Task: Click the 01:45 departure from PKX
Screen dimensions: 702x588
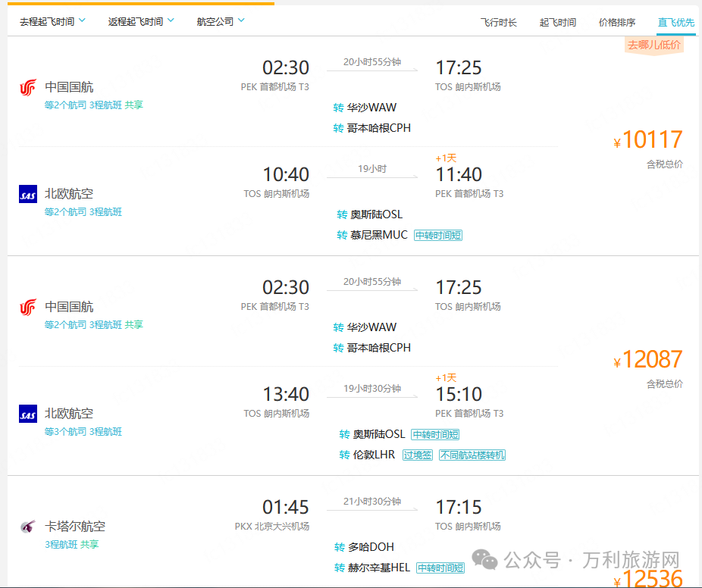Action: 286,508
